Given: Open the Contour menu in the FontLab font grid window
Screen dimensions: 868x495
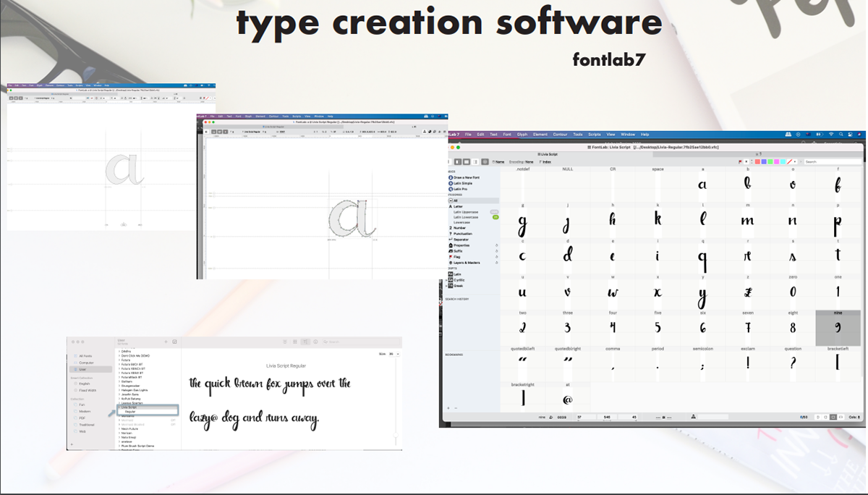Looking at the screenshot, I should coord(560,135).
